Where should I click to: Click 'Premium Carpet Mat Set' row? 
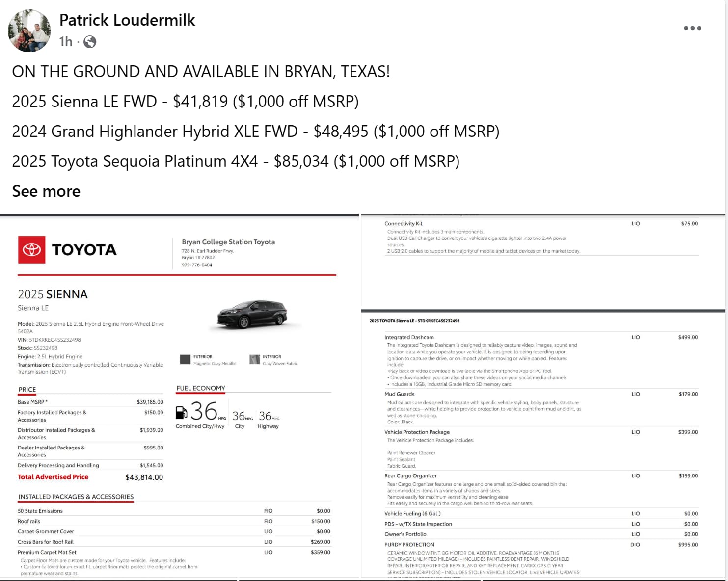(174, 552)
